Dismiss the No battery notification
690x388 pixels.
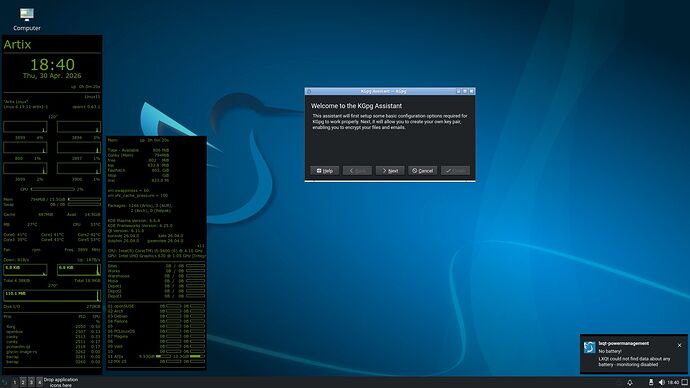click(x=679, y=345)
